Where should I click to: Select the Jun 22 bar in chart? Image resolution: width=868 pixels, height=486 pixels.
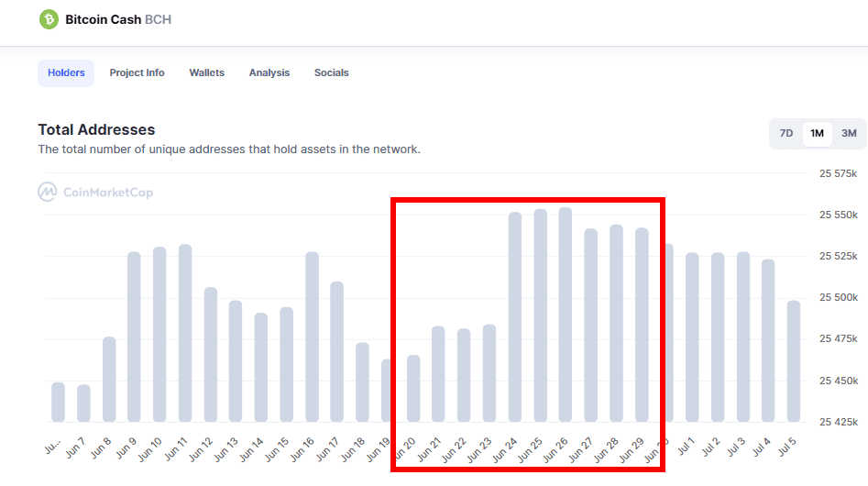(464, 375)
